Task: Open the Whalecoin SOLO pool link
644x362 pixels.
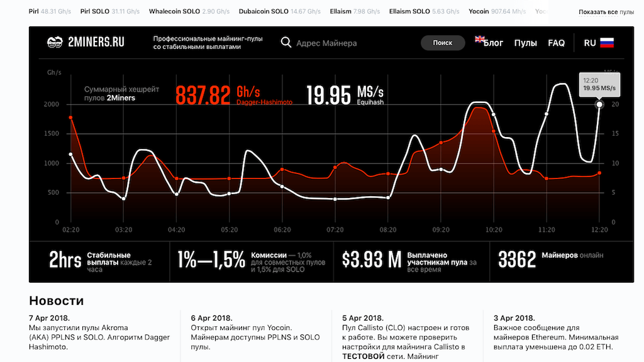Action: click(x=174, y=11)
